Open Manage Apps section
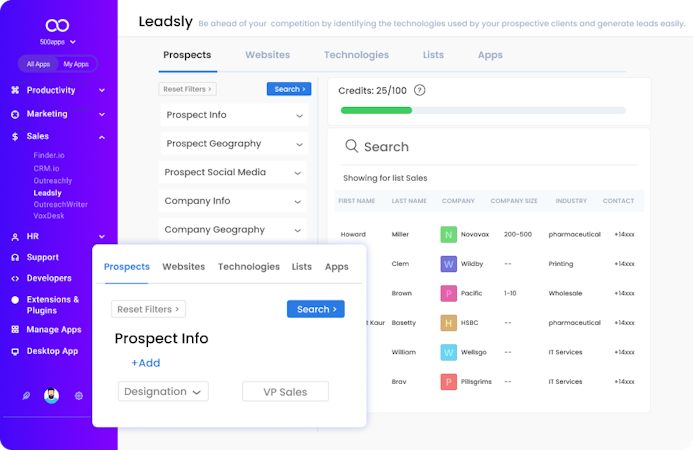This screenshot has width=693, height=450. click(x=54, y=329)
